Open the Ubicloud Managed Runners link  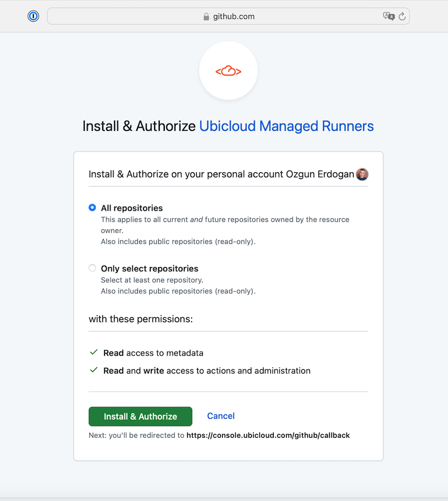[x=287, y=126]
